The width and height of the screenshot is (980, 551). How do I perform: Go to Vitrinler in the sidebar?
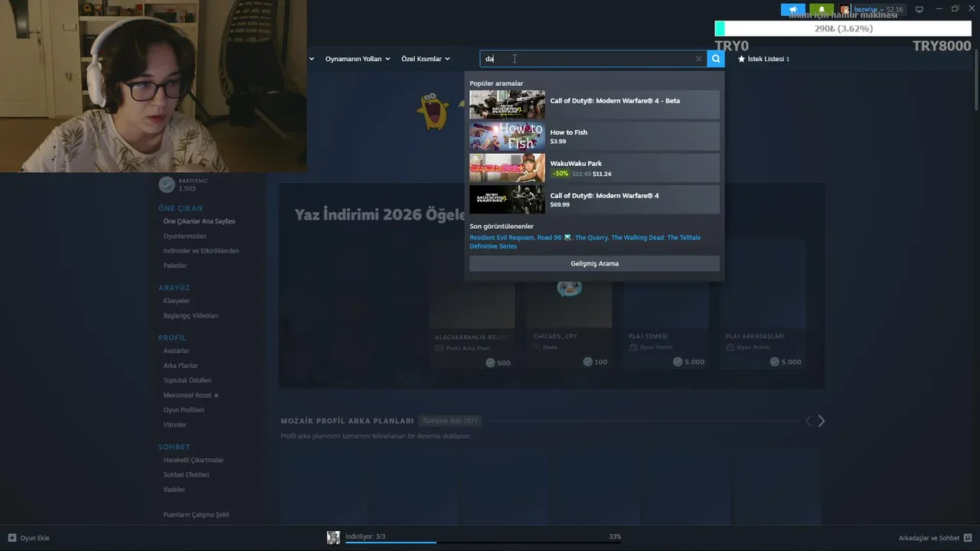coord(175,425)
